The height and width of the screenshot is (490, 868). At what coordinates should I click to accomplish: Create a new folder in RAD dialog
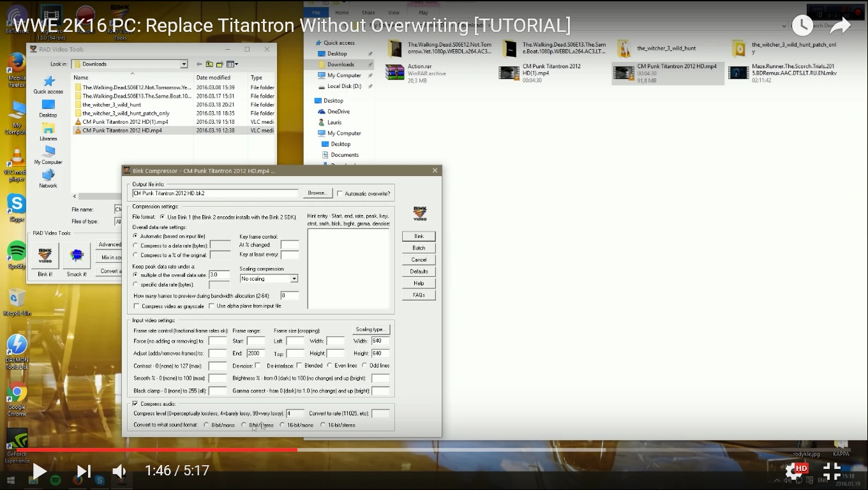(x=220, y=64)
